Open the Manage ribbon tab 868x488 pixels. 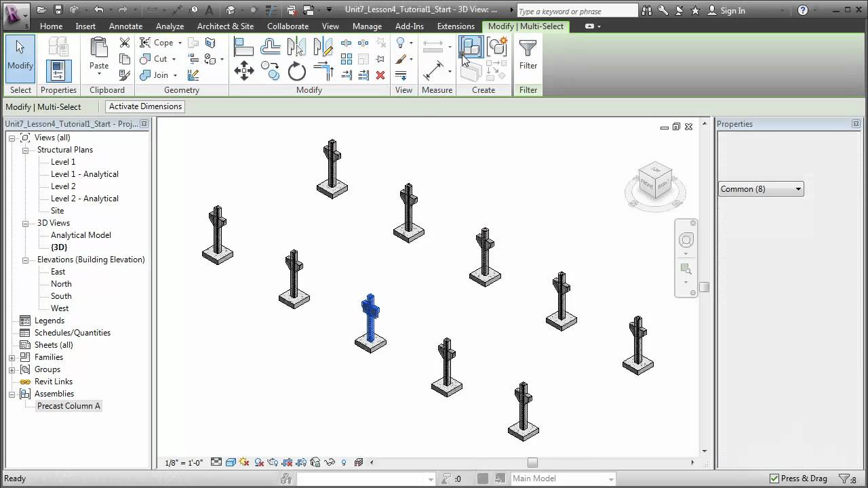[367, 26]
